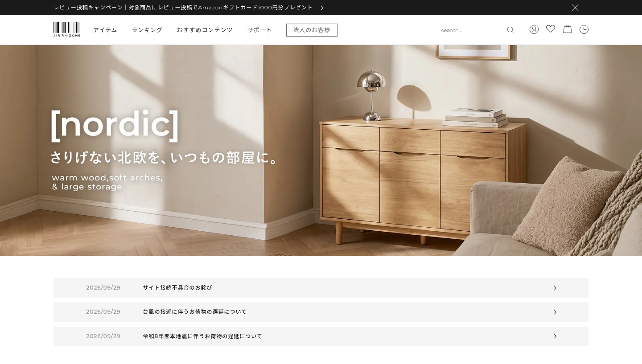The height and width of the screenshot is (364, 642).
Task: Click the 2026/09/29 date beside 令和8年熊本地震 notice
Action: [x=103, y=336]
